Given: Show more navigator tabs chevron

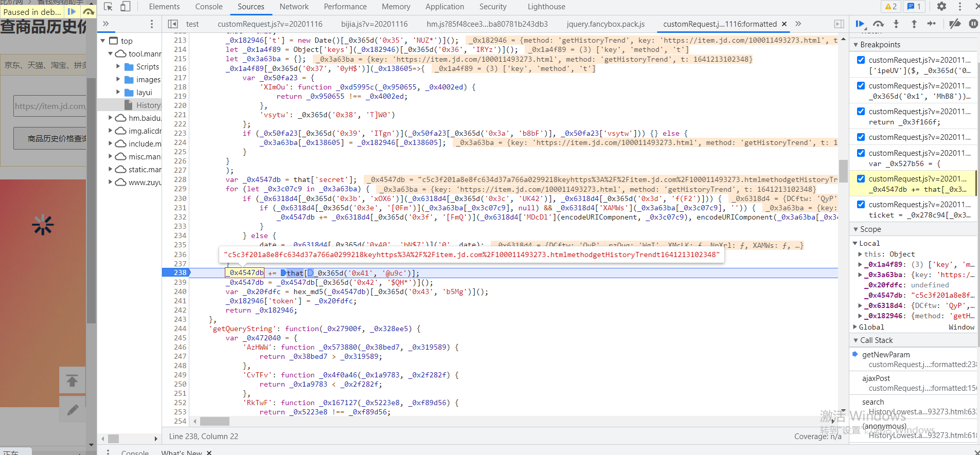Looking at the screenshot, I should point(105,24).
